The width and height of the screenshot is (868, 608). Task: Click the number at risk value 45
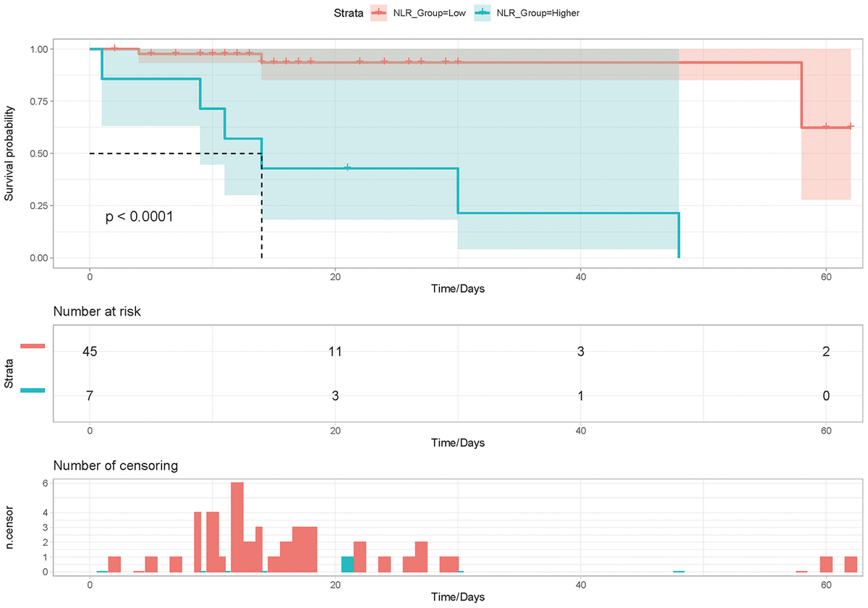pos(90,352)
